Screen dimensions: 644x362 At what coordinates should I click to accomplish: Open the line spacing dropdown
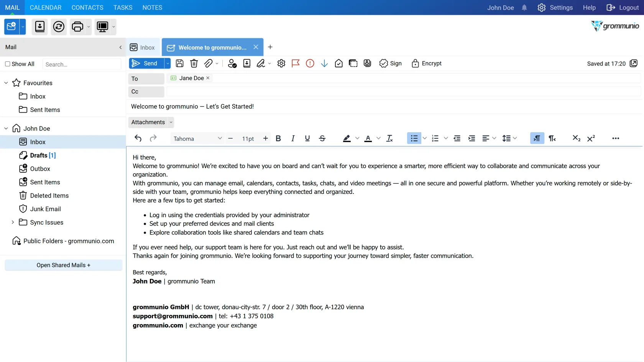click(509, 138)
